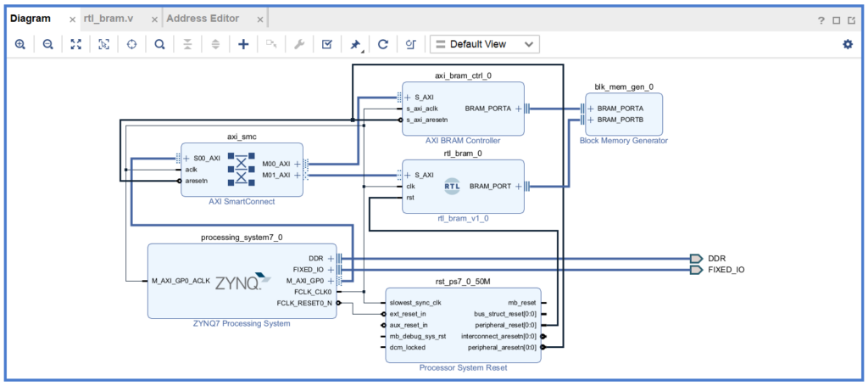Fit diagram to window with Zoom Fit icon
Viewport: 868px width, 386px height.
pyautogui.click(x=75, y=44)
